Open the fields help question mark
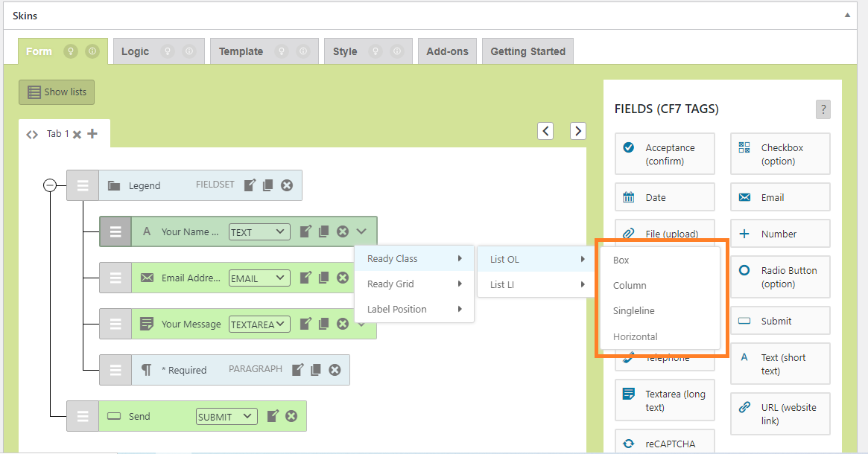Viewport: 868px width, 454px height. coord(823,109)
